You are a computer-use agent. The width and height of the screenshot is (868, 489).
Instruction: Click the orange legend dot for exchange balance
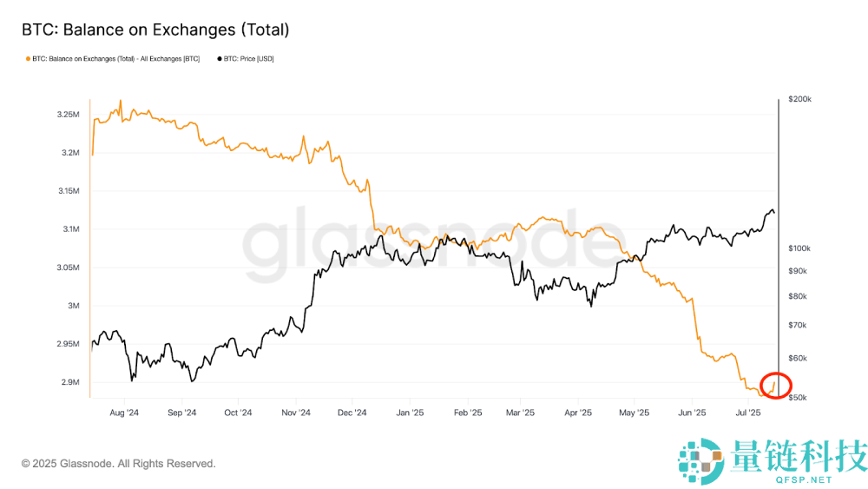click(26, 59)
